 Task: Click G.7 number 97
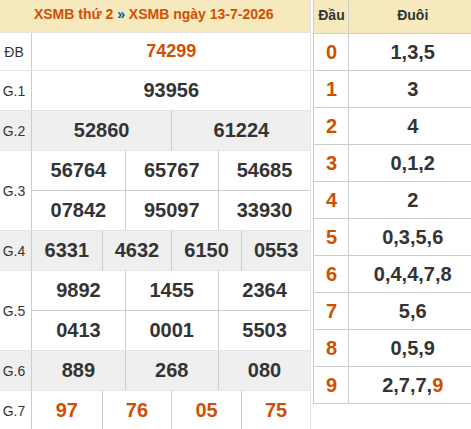tap(67, 410)
